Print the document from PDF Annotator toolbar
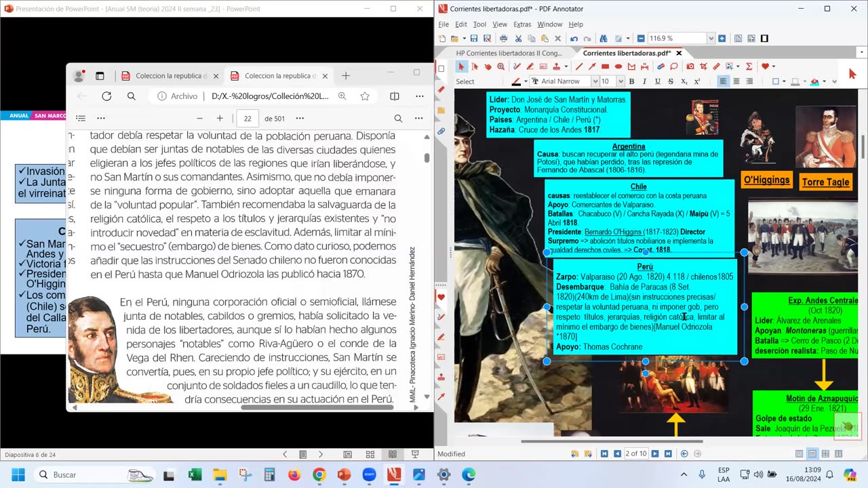The height and width of the screenshot is (488, 868). [x=503, y=39]
